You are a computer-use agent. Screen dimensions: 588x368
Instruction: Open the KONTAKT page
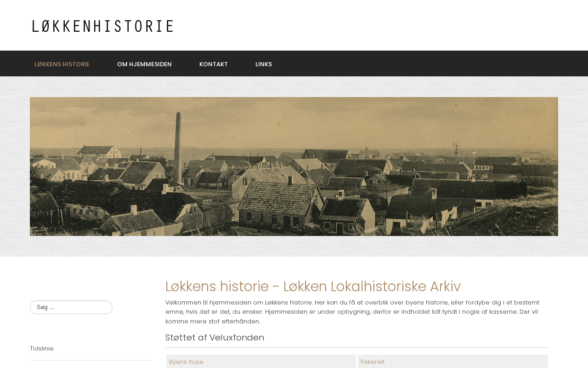point(214,64)
